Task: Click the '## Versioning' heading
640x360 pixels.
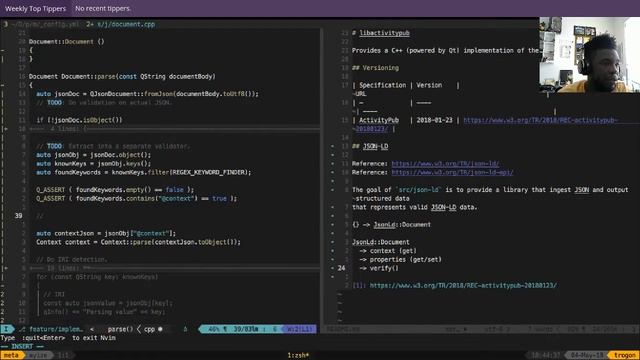Action: click(x=375, y=68)
